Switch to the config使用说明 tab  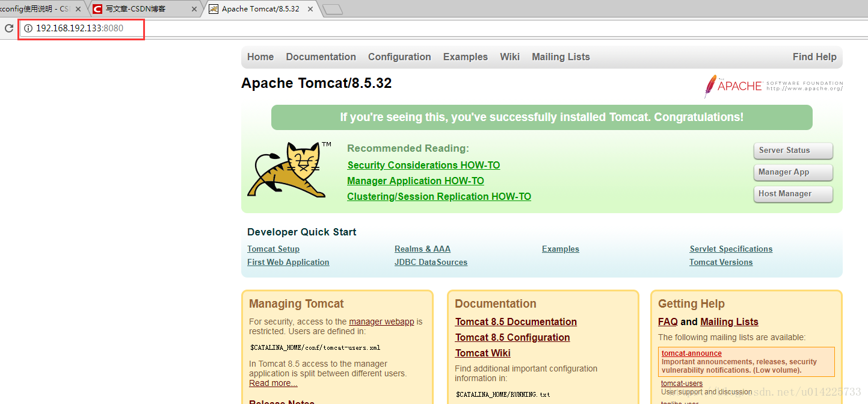[x=40, y=9]
